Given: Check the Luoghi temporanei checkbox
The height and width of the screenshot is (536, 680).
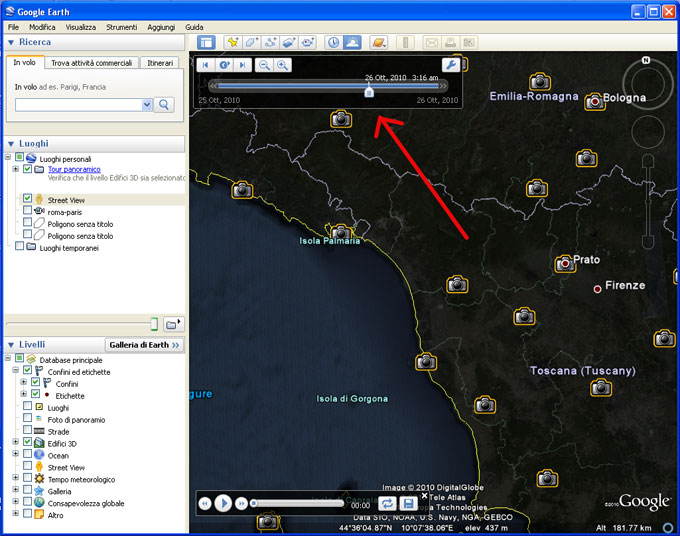Looking at the screenshot, I should tap(19, 246).
